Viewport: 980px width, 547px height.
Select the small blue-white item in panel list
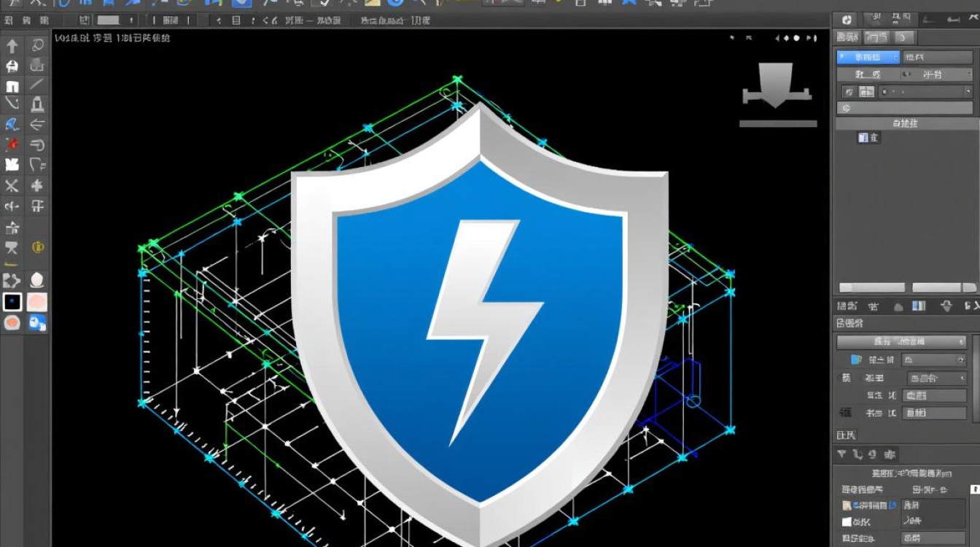(868, 137)
